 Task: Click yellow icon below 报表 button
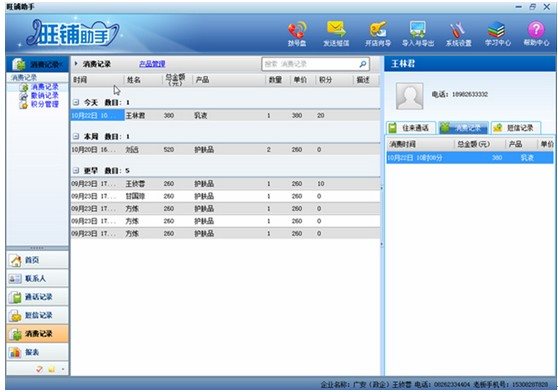click(52, 369)
